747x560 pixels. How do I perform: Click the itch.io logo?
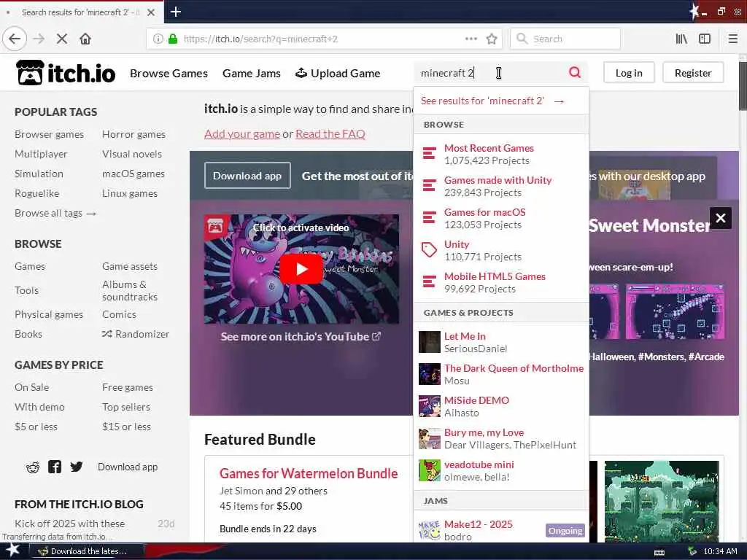(x=66, y=73)
